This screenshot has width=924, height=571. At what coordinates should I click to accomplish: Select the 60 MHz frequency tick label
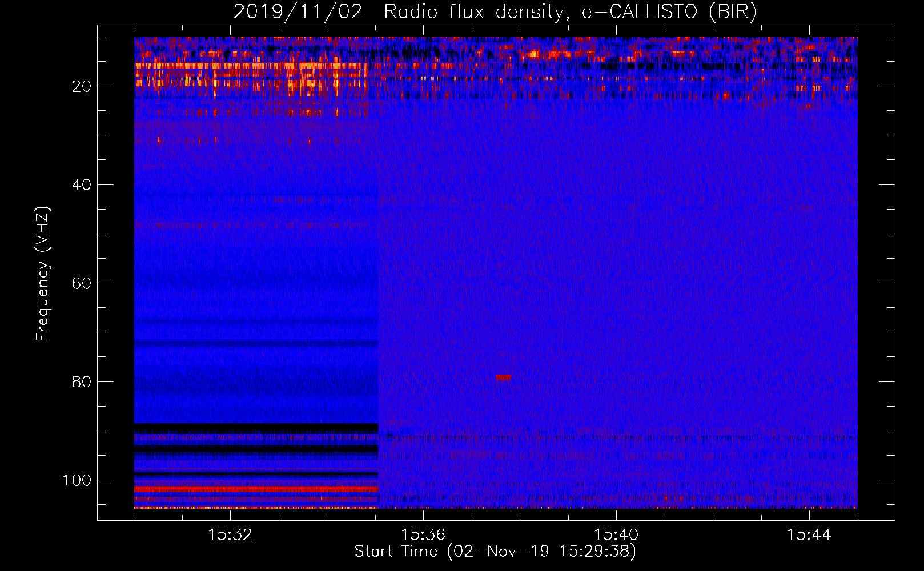[82, 283]
